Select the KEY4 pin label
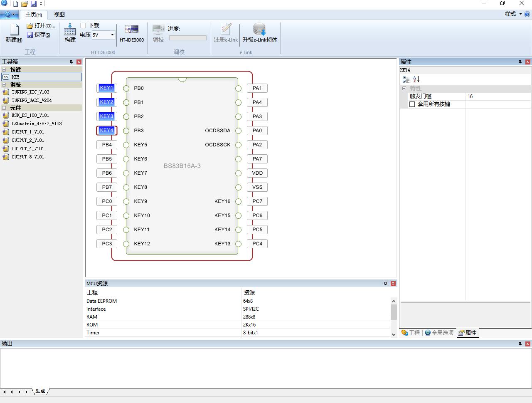The height and width of the screenshot is (403, 532). (107, 131)
